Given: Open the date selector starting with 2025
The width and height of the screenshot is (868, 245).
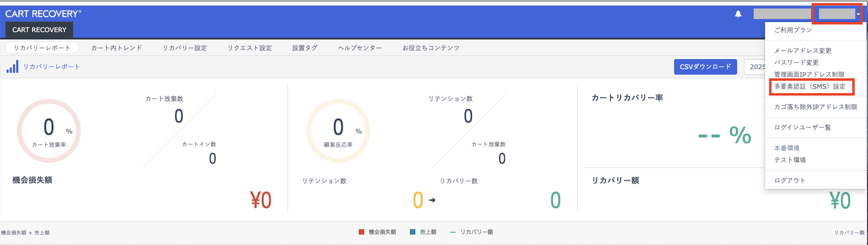Looking at the screenshot, I should pos(755,67).
